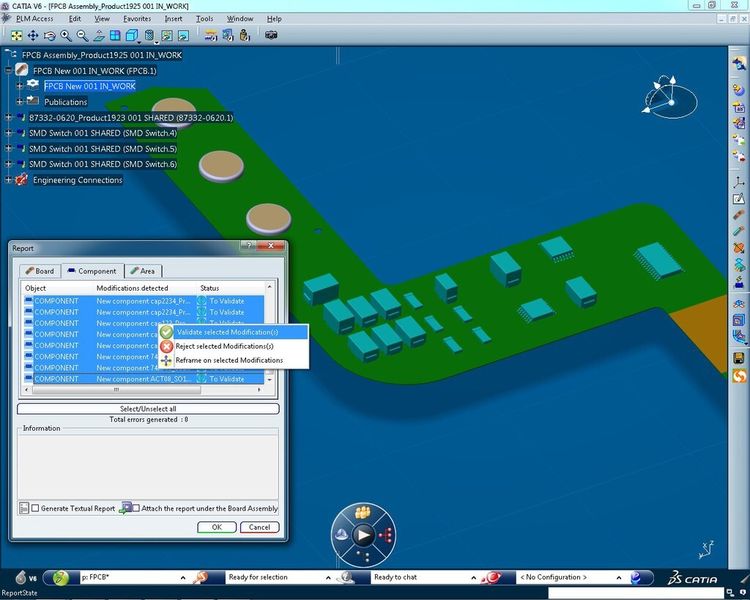Select the axis system icon in the right toolbar
The height and width of the screenshot is (600, 750).
(x=739, y=182)
